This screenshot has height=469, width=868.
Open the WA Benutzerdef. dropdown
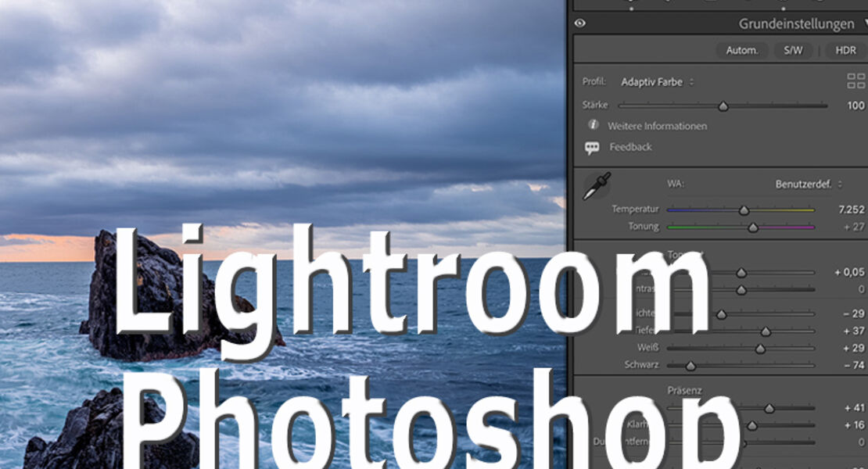pos(809,184)
